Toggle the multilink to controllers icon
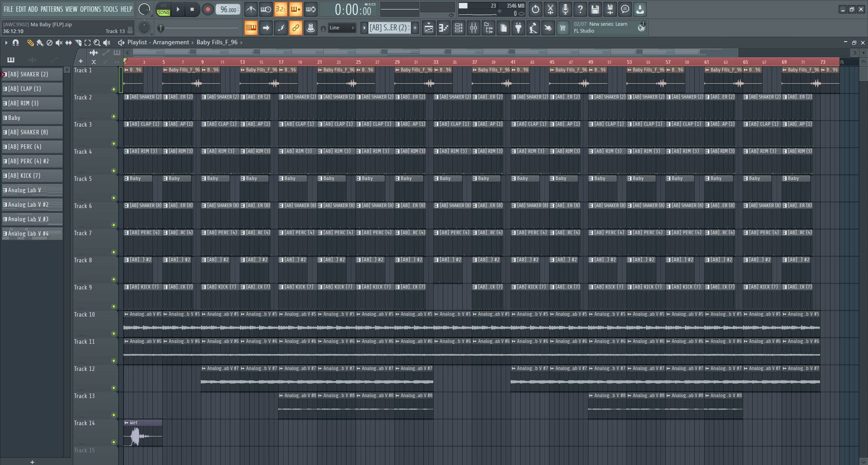 [295, 28]
